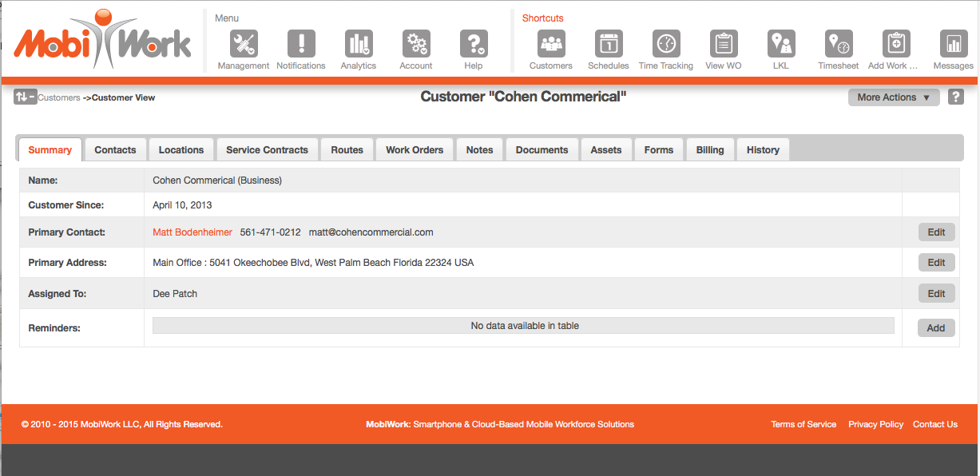Click the April 10, 2013 date
This screenshot has width=980, height=476.
tap(182, 205)
